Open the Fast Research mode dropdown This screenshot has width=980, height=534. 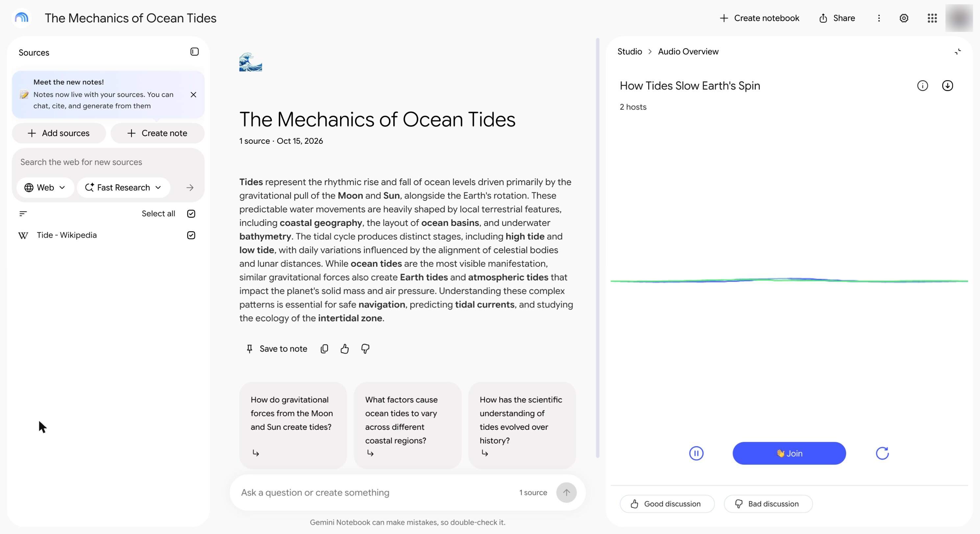[x=123, y=187]
